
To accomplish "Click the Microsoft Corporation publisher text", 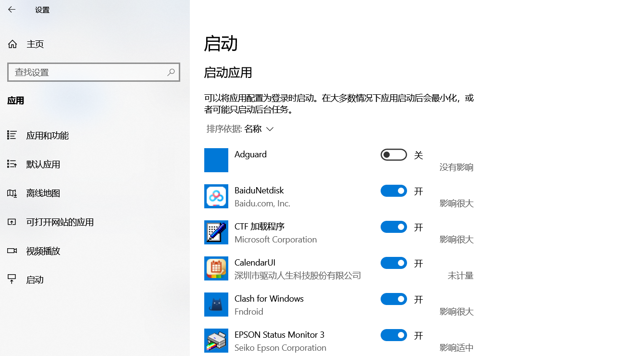I will pyautogui.click(x=275, y=240).
